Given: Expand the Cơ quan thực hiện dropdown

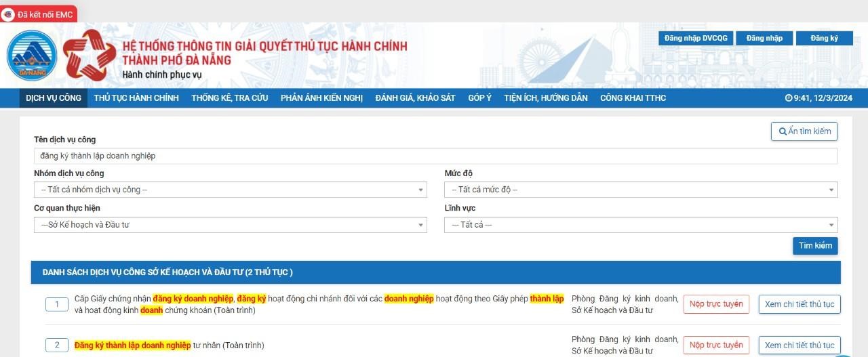Looking at the screenshot, I should tap(231, 225).
